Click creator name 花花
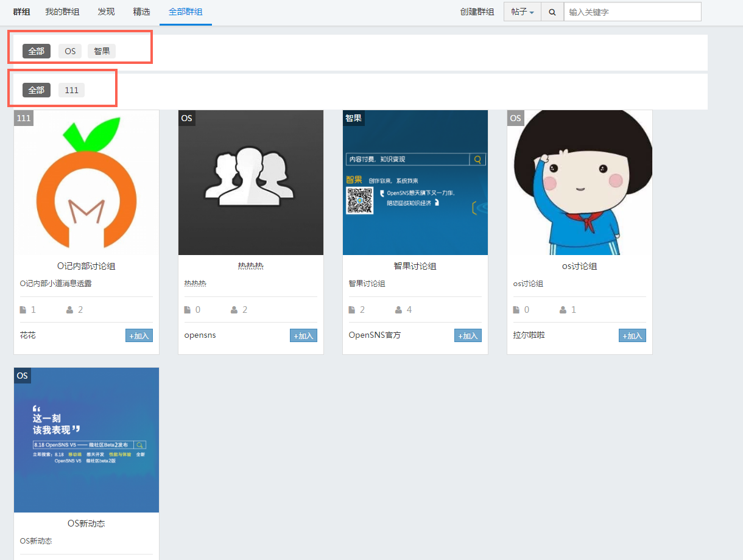 (28, 335)
